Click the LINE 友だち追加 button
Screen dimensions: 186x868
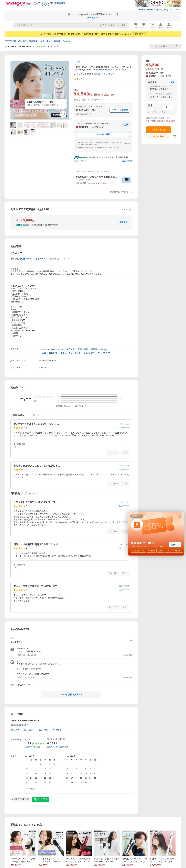41,799
